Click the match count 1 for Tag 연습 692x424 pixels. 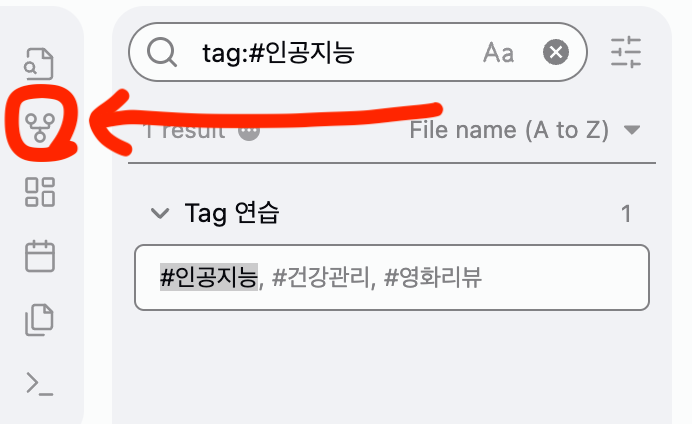click(x=626, y=213)
